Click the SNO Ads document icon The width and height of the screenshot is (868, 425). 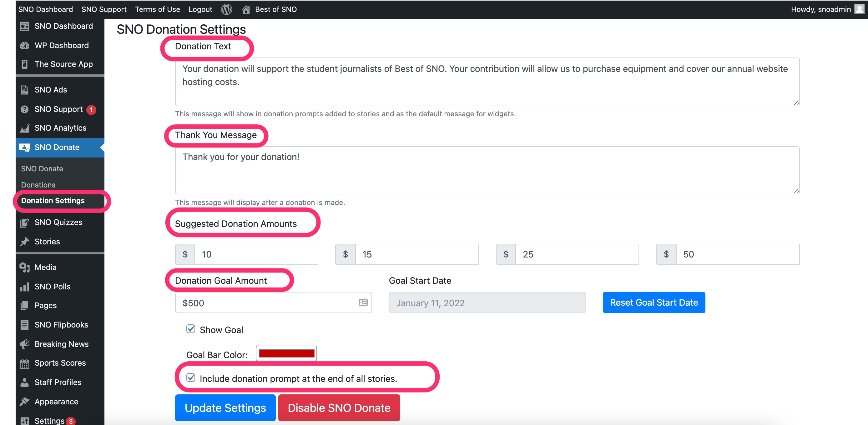(25, 90)
